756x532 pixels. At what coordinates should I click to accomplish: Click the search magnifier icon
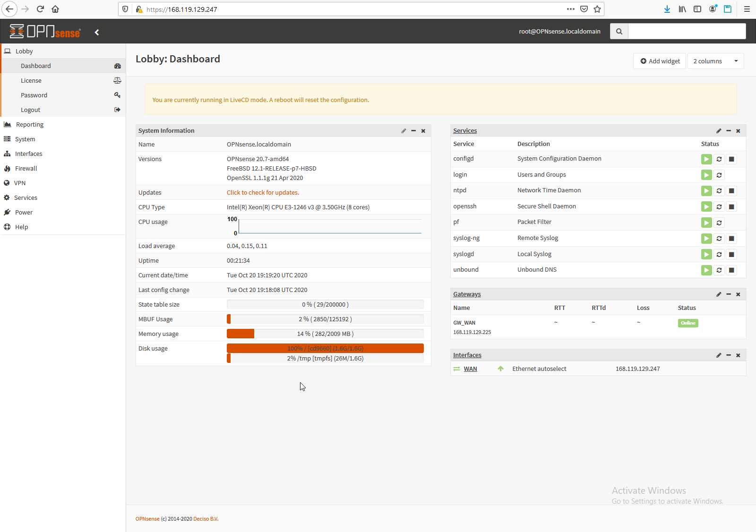click(x=619, y=32)
